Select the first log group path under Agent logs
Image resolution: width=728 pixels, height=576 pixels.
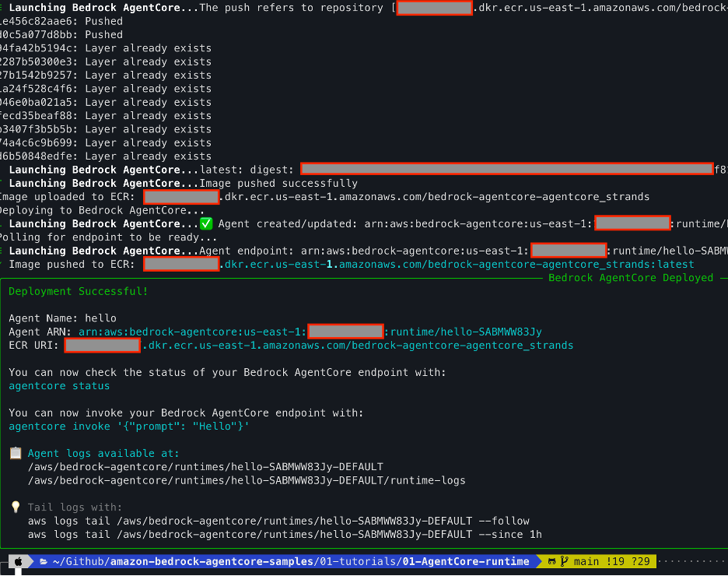[x=205, y=467]
